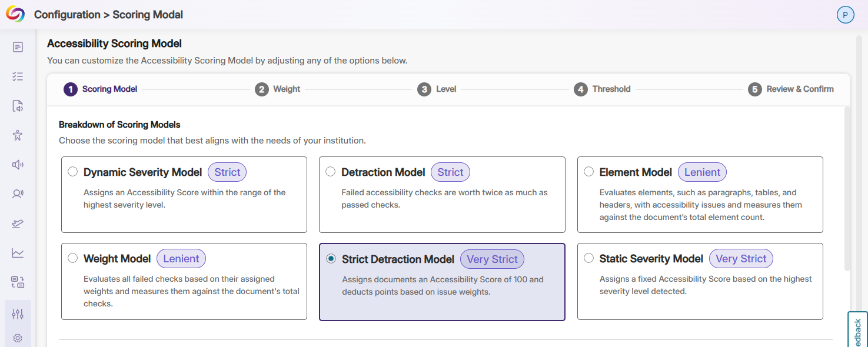
Task: Click the Lenient badge on Weight Model
Action: [x=181, y=259]
